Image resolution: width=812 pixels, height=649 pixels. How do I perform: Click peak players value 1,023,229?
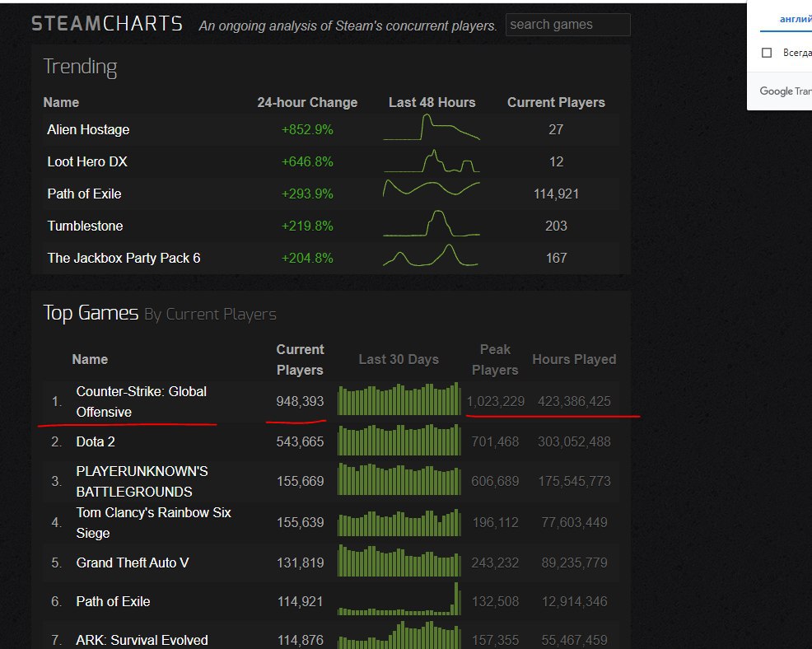[x=496, y=401]
